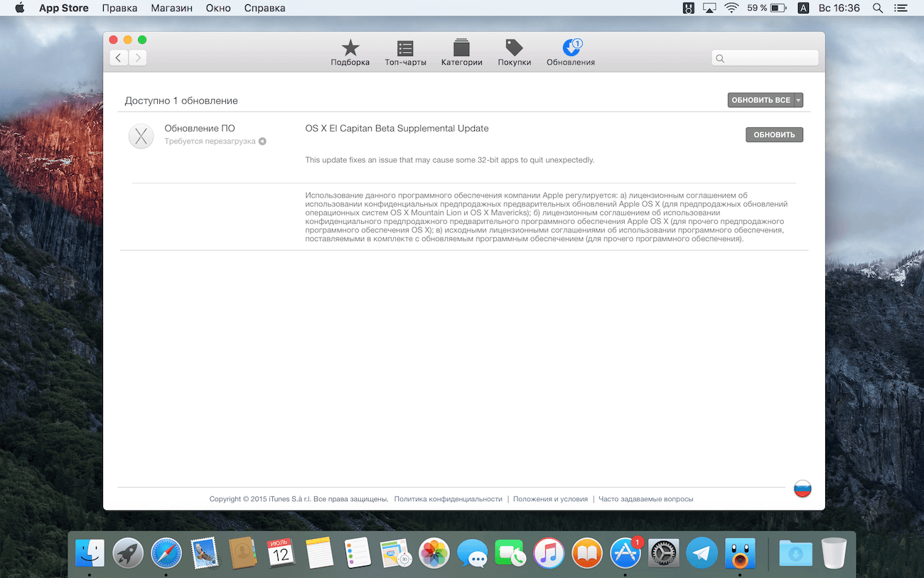Click the ОБНОВИТЬ ВСЕ button
Screen dimensions: 924x578
click(x=761, y=100)
